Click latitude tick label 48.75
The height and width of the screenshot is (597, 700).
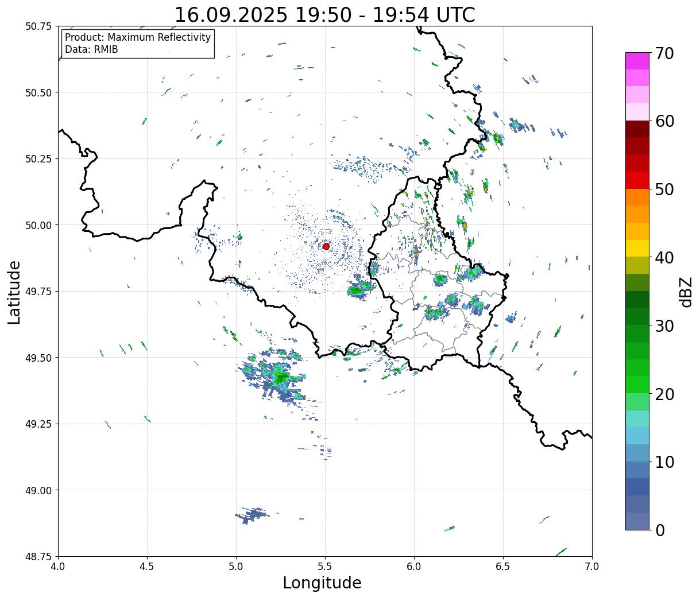[38, 556]
